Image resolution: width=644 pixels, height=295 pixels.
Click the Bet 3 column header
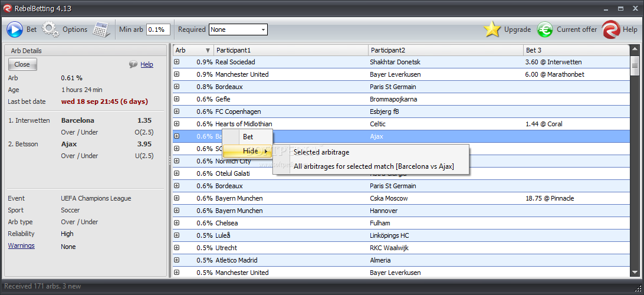tap(576, 50)
